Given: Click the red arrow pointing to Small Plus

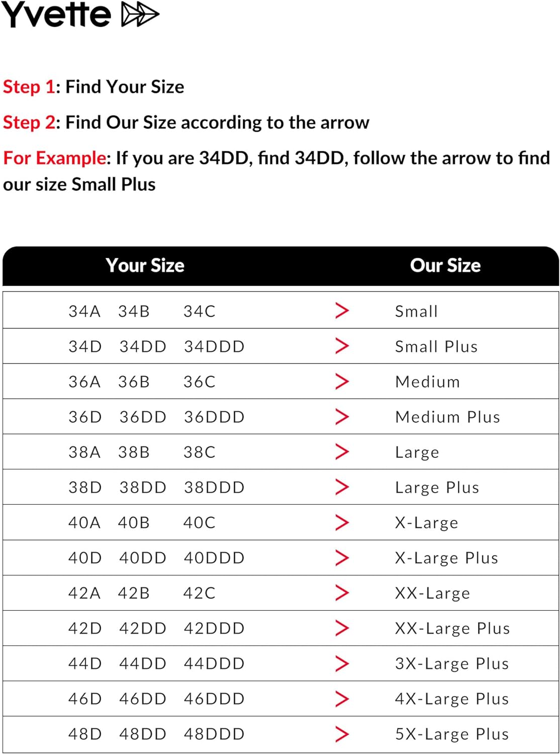Looking at the screenshot, I should point(342,346).
